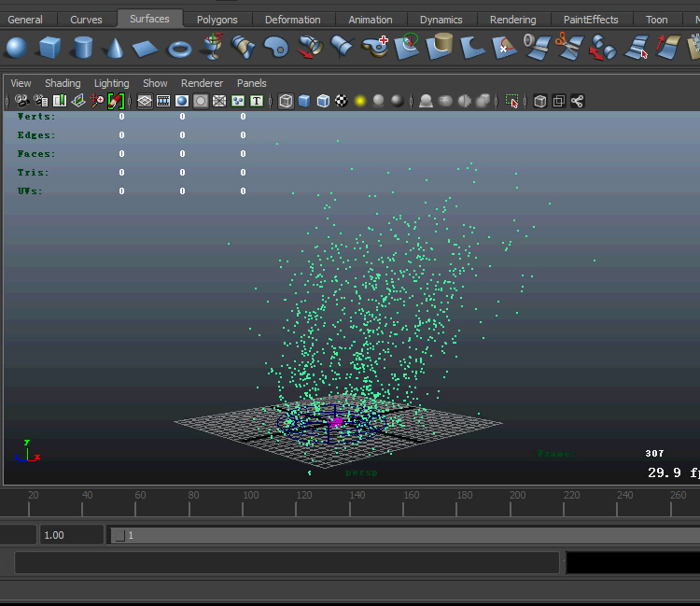Switch to the Curves shelf tab
This screenshot has width=700, height=606.
[x=86, y=20]
